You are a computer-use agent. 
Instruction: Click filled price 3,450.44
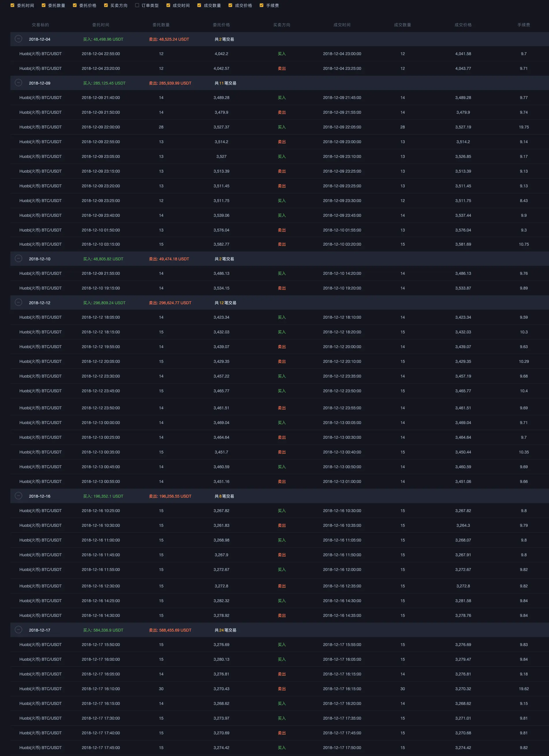point(463,452)
